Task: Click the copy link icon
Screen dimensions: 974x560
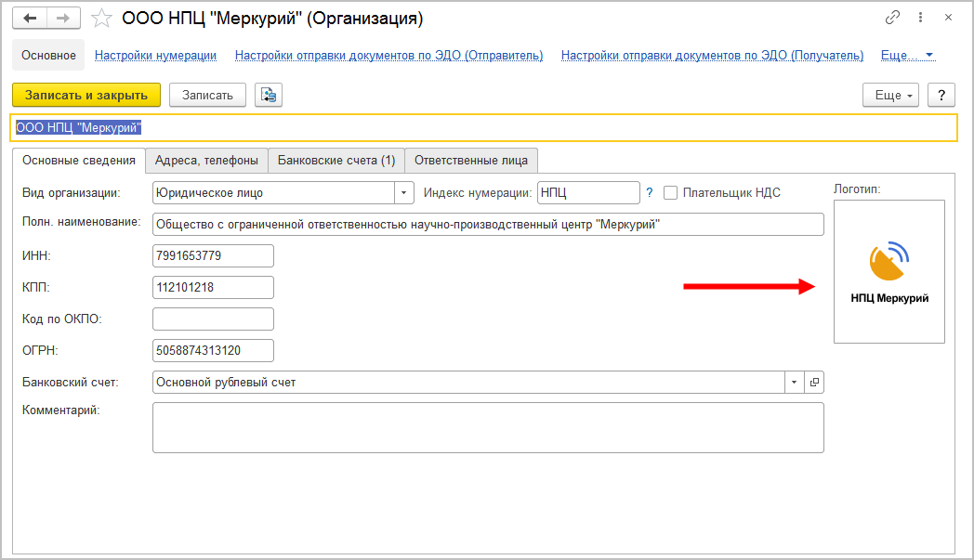Action: [893, 18]
